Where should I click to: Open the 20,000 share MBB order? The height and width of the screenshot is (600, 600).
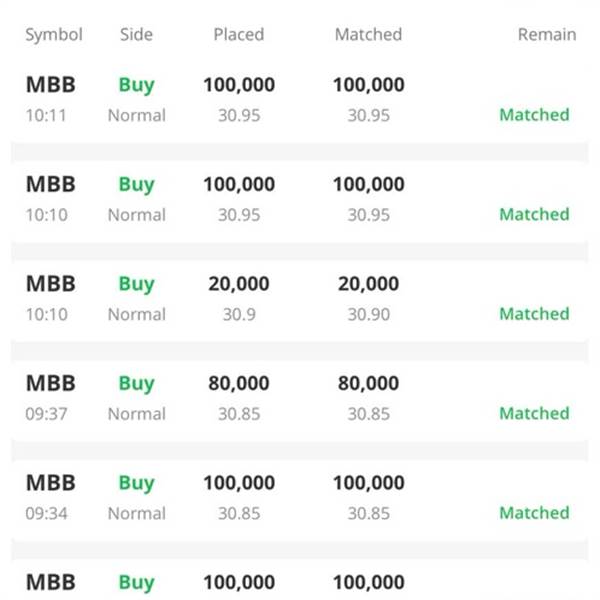(300, 298)
